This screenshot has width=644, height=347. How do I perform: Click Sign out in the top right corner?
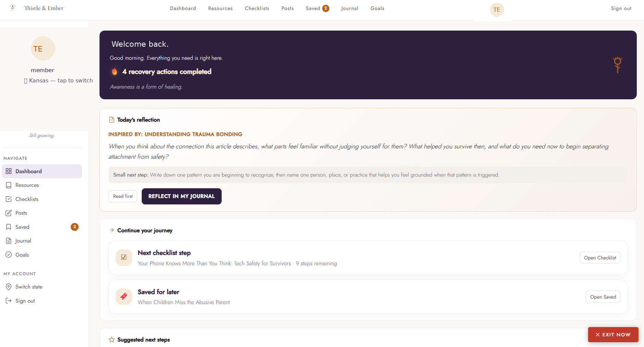pyautogui.click(x=621, y=8)
